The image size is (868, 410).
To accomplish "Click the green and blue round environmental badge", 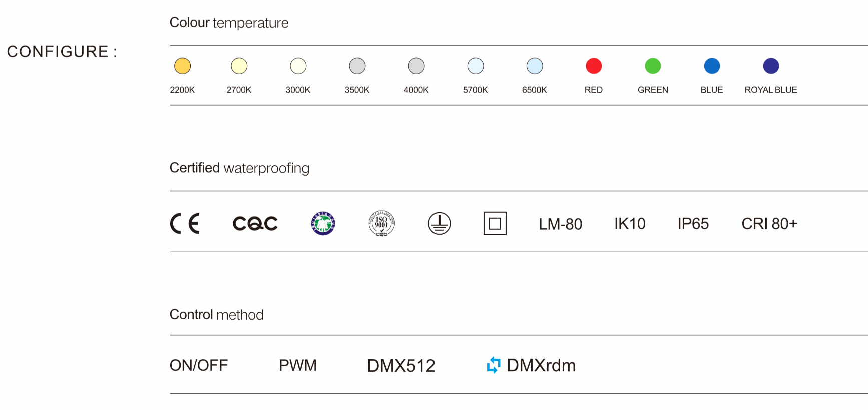I will click(x=323, y=223).
